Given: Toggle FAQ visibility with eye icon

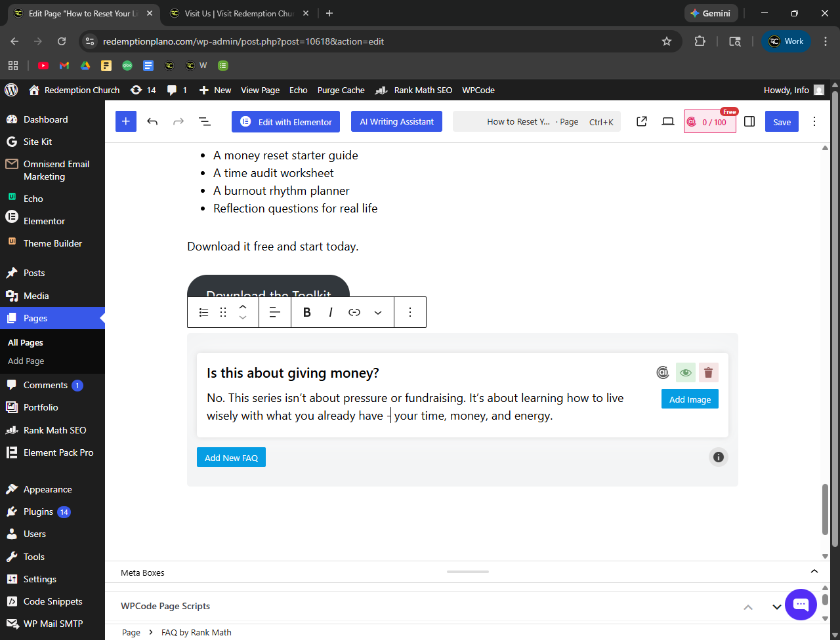Looking at the screenshot, I should click(x=685, y=372).
